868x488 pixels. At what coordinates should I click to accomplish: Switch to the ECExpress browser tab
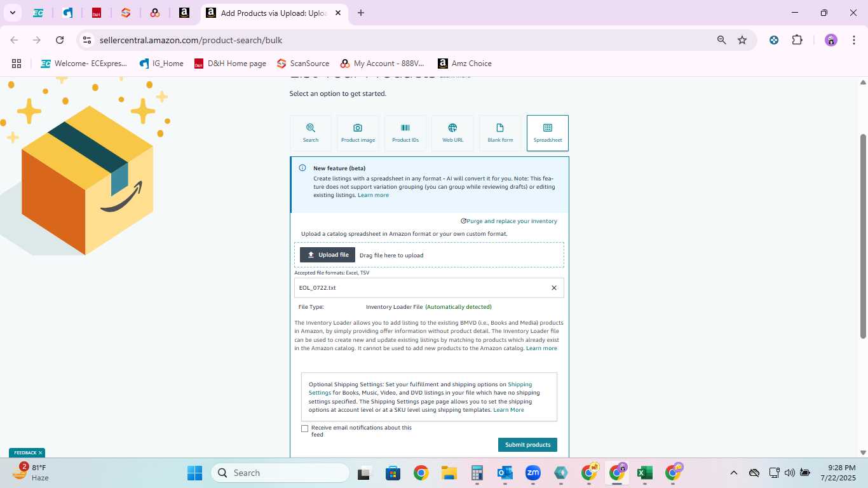click(38, 13)
